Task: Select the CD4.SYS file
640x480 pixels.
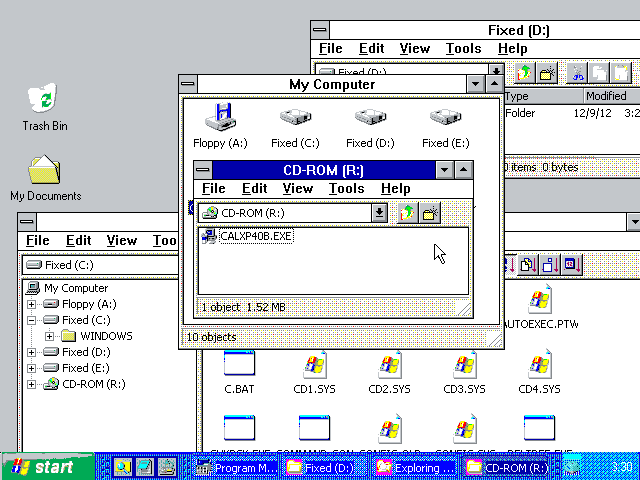Action: pyautogui.click(x=539, y=370)
